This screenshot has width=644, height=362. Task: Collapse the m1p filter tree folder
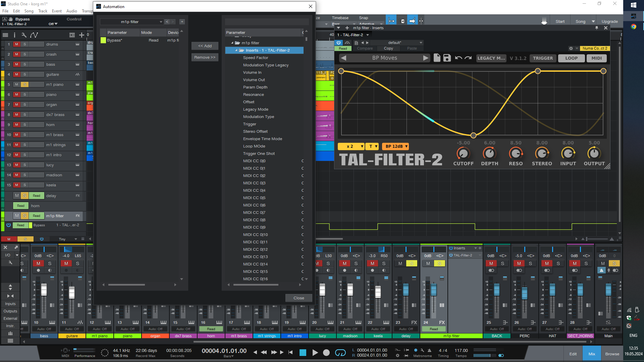[x=232, y=43]
